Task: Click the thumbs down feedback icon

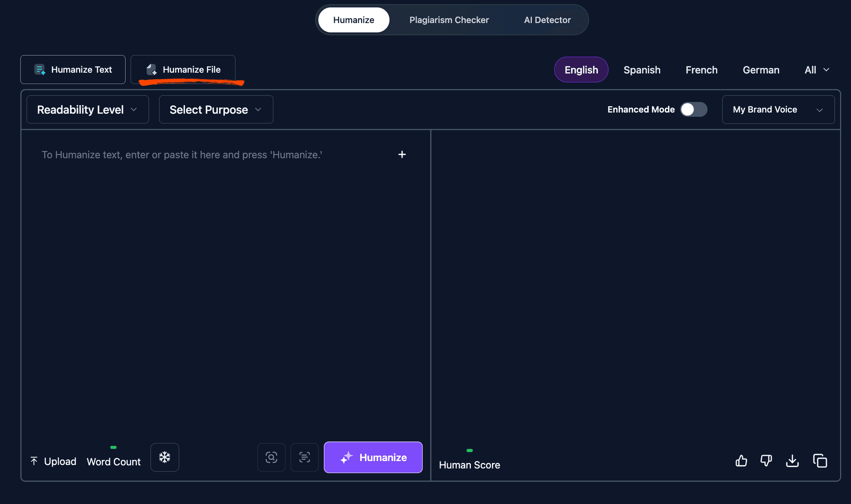Action: (766, 461)
